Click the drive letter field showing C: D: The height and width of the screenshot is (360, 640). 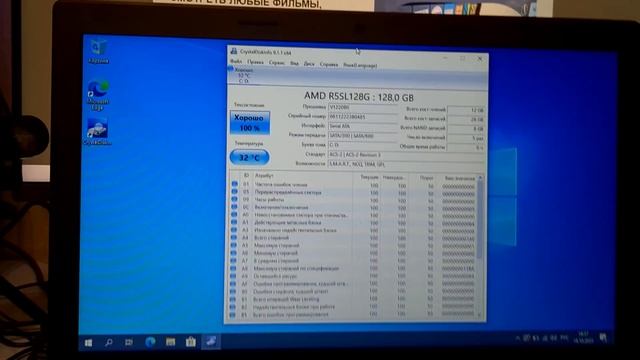pyautogui.click(x=362, y=145)
